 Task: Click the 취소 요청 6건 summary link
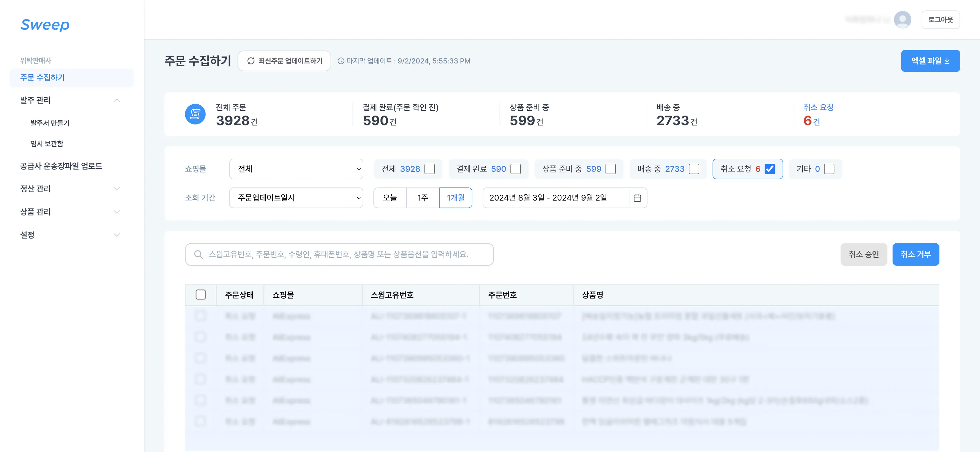pos(818,115)
